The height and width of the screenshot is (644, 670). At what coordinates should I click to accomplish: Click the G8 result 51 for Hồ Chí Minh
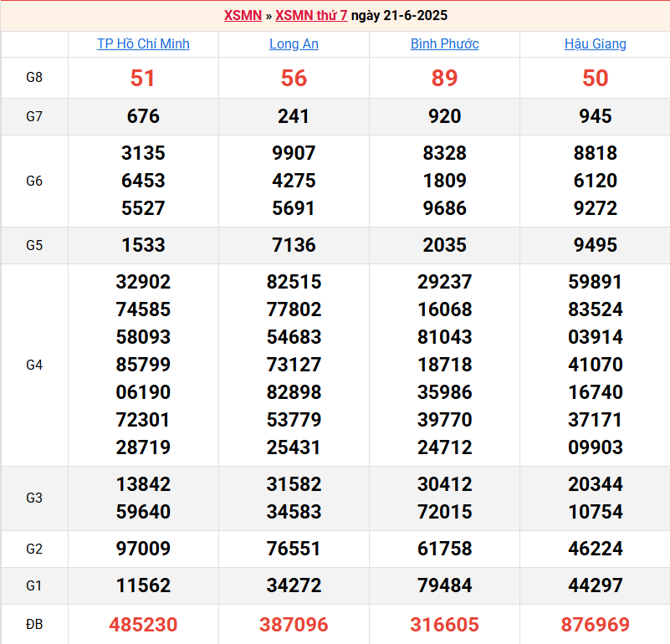143,78
